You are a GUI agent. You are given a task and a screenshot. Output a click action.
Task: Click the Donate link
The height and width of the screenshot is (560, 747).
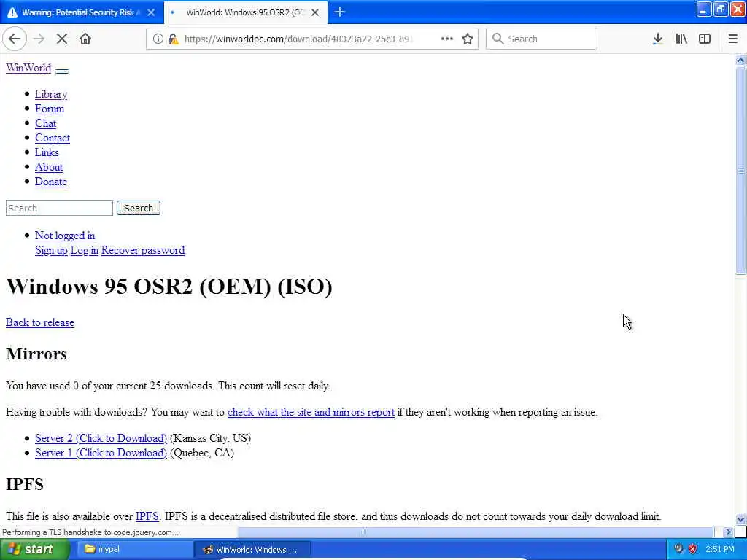pyautogui.click(x=51, y=182)
